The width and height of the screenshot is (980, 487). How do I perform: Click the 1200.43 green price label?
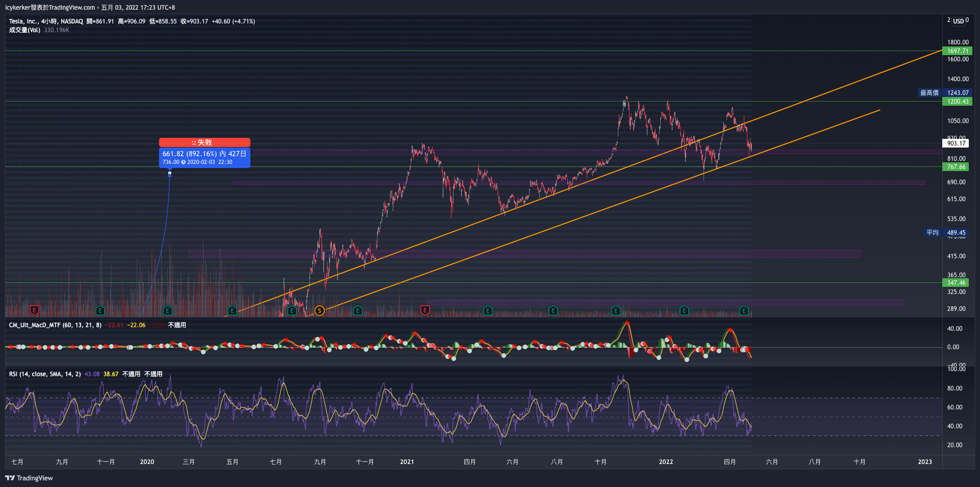click(958, 102)
